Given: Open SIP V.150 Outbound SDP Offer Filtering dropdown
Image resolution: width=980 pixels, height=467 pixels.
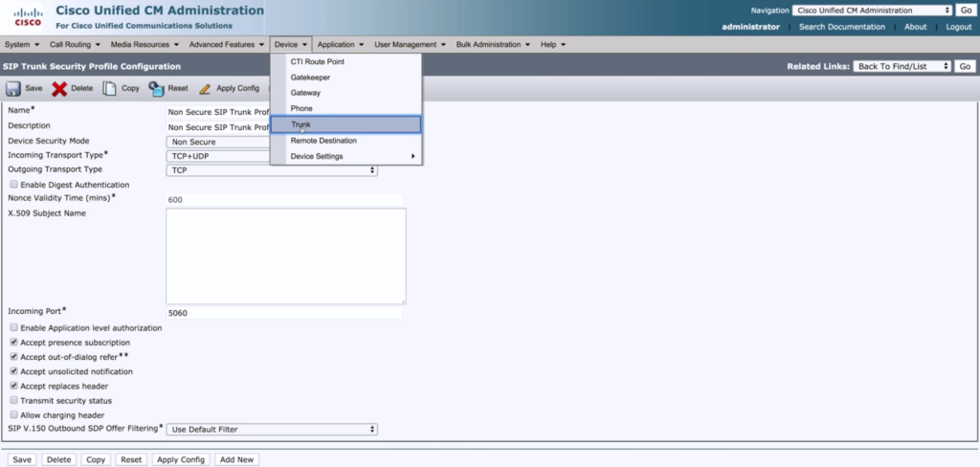Looking at the screenshot, I should coord(271,430).
